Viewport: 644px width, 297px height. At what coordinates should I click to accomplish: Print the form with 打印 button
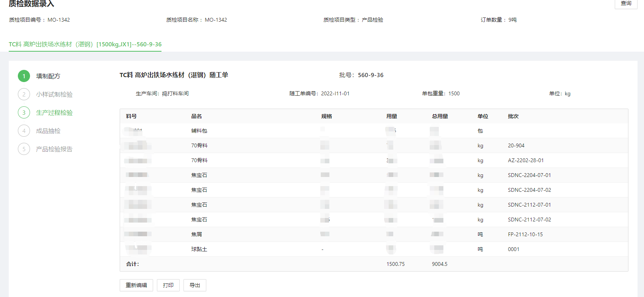coord(168,285)
